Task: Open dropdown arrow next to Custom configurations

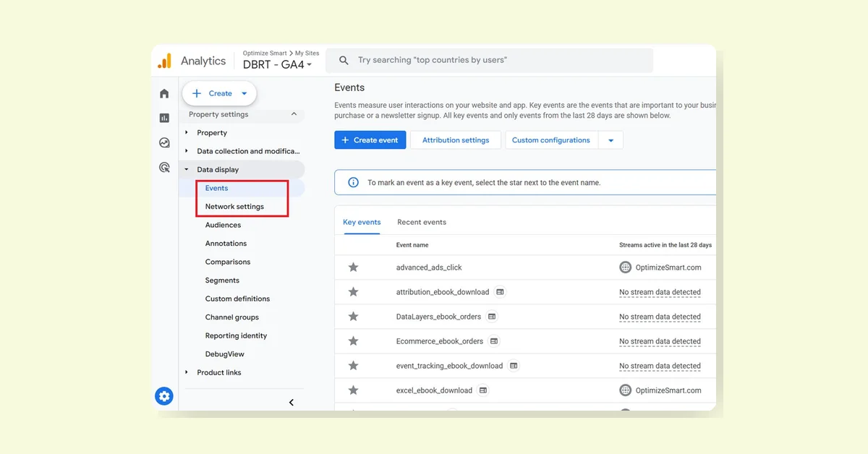Action: 610,140
